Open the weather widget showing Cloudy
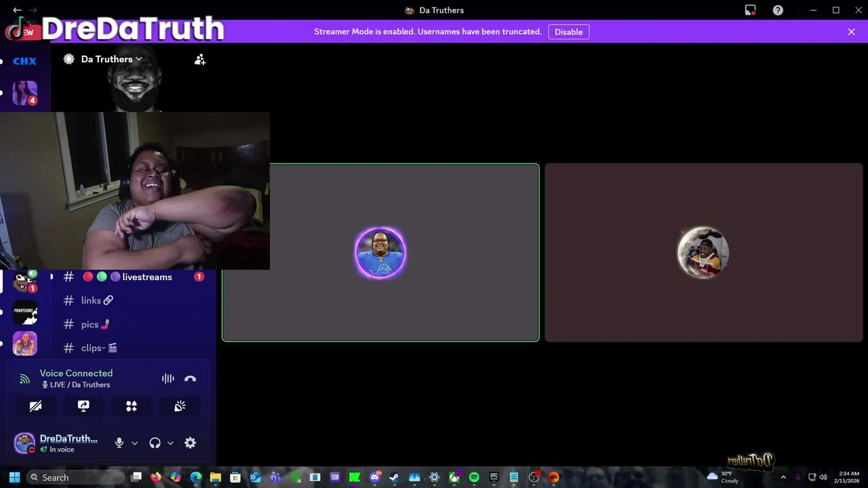 [723, 477]
